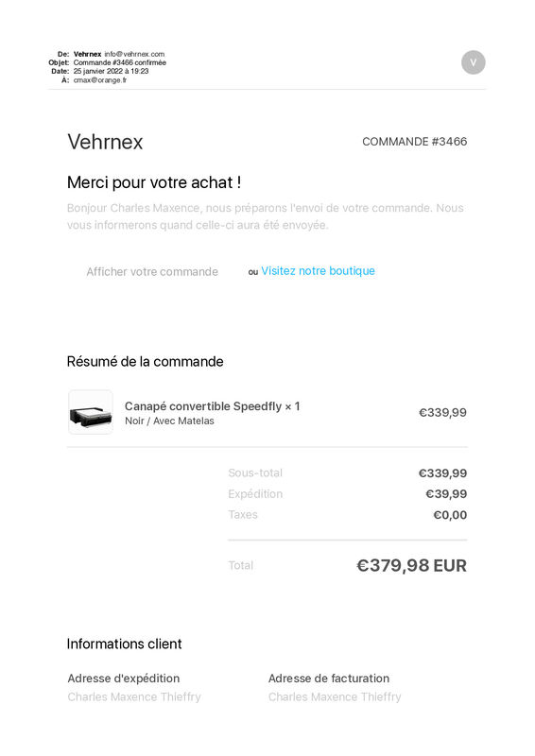Click the date 25 janvier 2022 à 19:23

[x=111, y=72]
